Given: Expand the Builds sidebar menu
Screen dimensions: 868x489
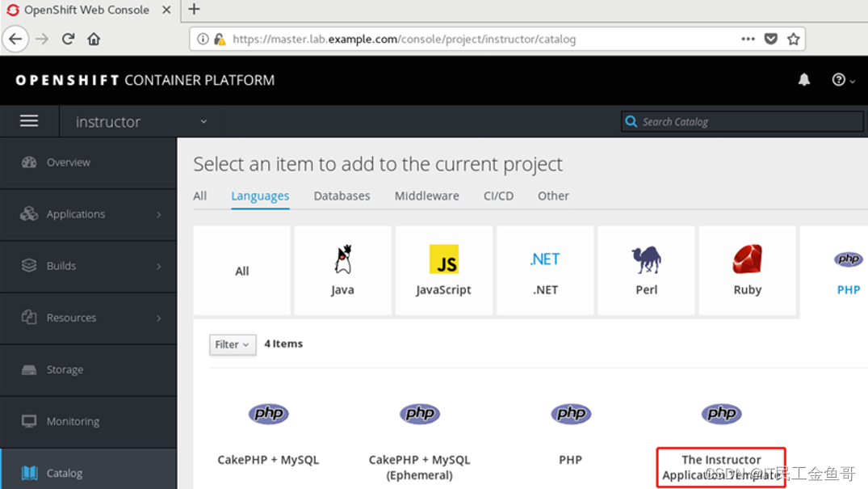Looking at the screenshot, I should (89, 266).
